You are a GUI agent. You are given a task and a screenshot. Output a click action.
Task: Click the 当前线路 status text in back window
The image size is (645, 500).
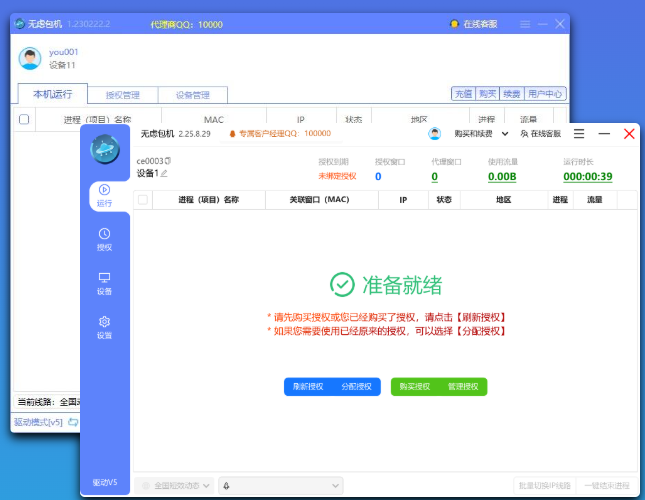[49, 402]
